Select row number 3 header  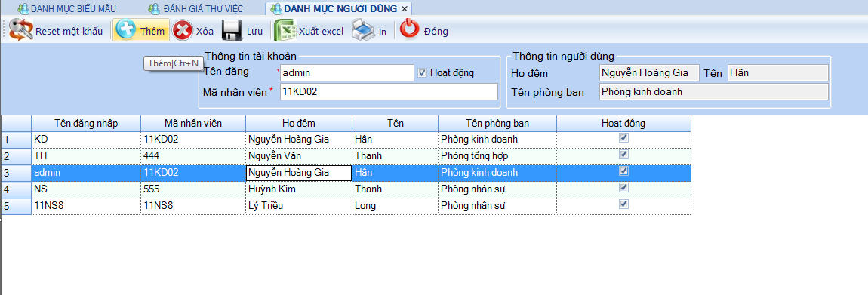(x=16, y=173)
